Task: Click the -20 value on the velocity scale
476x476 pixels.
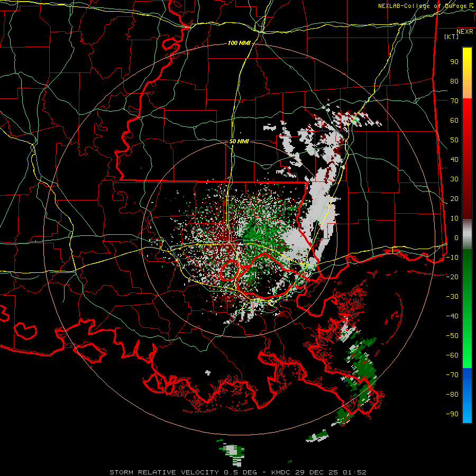Action: pos(452,277)
